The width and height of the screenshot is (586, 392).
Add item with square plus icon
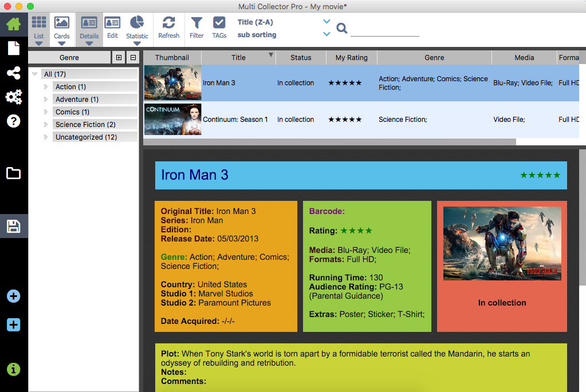[13, 325]
